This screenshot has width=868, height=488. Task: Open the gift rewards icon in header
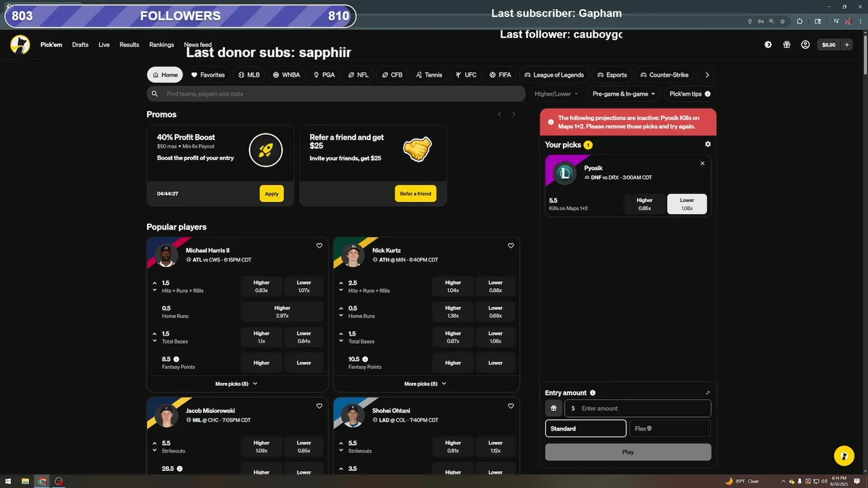point(787,45)
